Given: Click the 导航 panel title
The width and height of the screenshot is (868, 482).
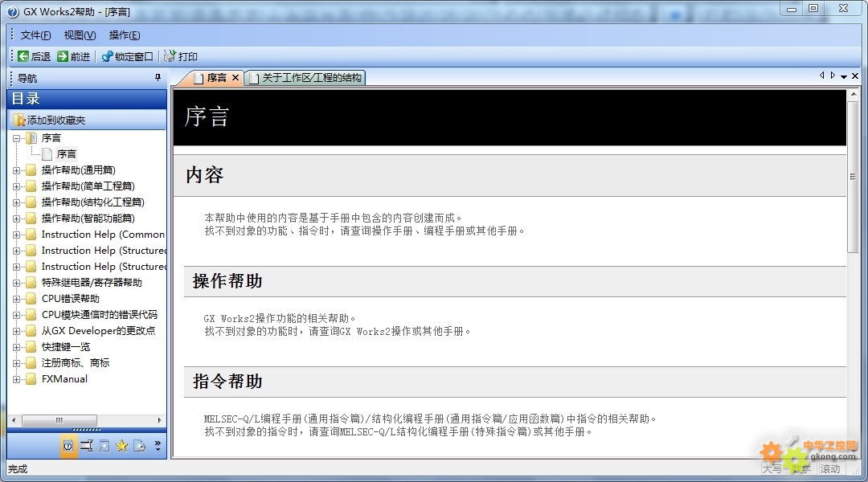Looking at the screenshot, I should point(27,79).
